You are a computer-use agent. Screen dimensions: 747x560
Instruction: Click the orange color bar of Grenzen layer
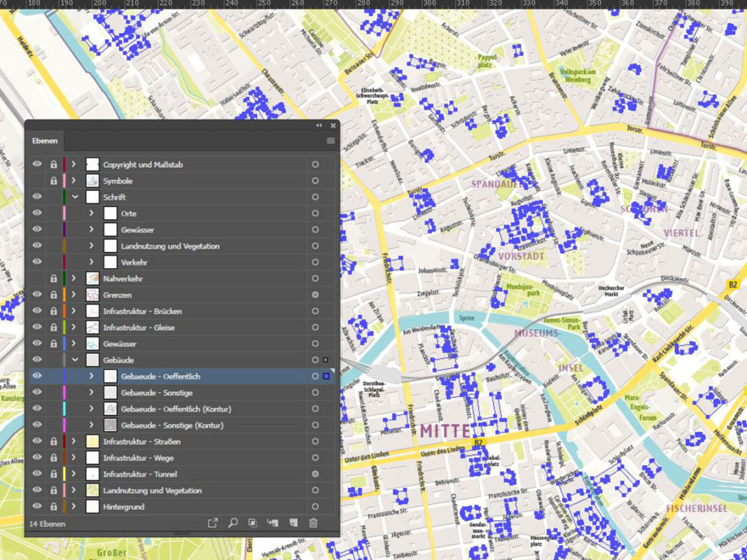click(x=65, y=295)
